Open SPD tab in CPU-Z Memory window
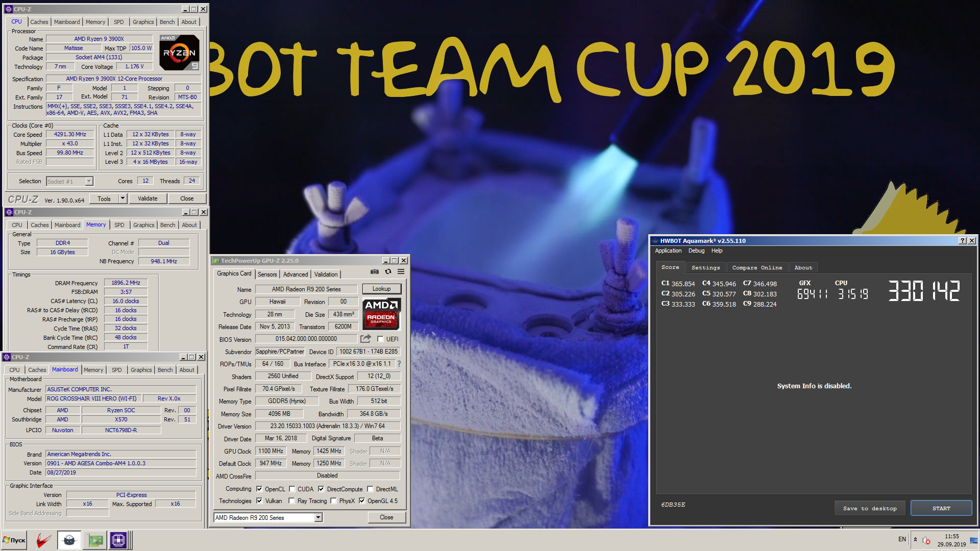 coord(119,225)
